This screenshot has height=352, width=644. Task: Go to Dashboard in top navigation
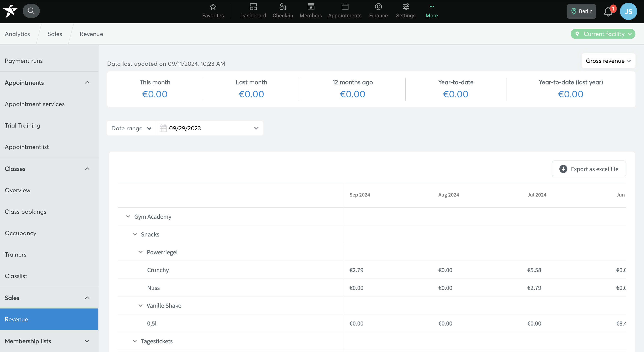[x=253, y=11]
